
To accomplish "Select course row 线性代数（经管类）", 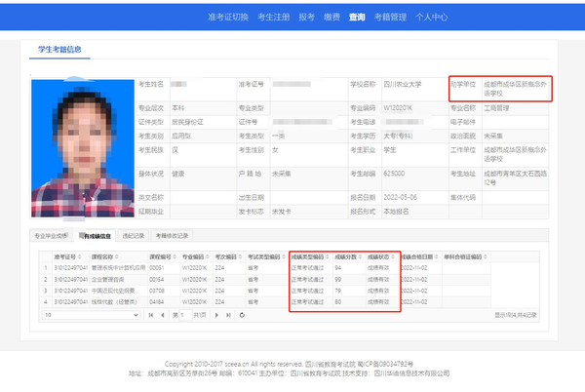I will 265,301.
